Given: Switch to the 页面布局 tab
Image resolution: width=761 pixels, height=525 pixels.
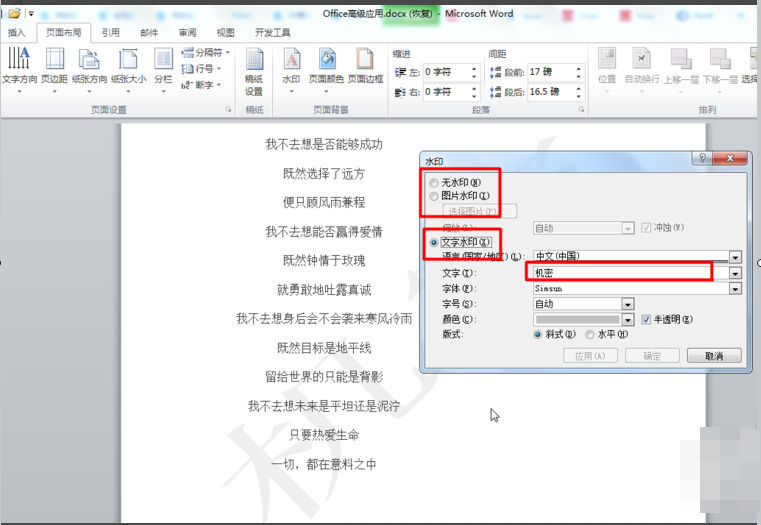Looking at the screenshot, I should pyautogui.click(x=64, y=33).
